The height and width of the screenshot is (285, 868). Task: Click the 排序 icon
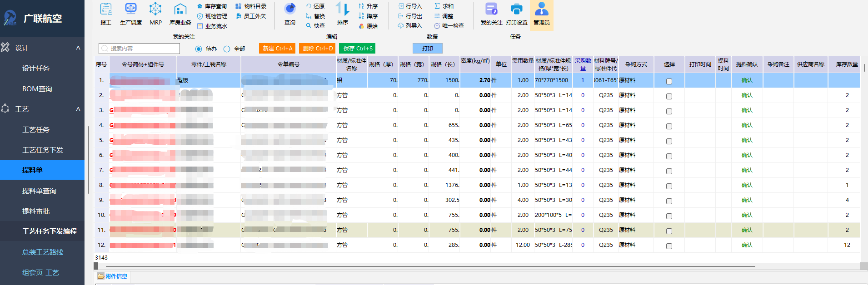[x=343, y=14]
